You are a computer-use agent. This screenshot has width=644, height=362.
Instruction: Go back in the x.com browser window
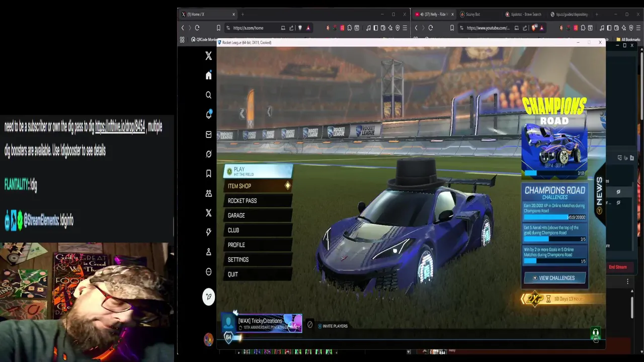[x=183, y=28]
